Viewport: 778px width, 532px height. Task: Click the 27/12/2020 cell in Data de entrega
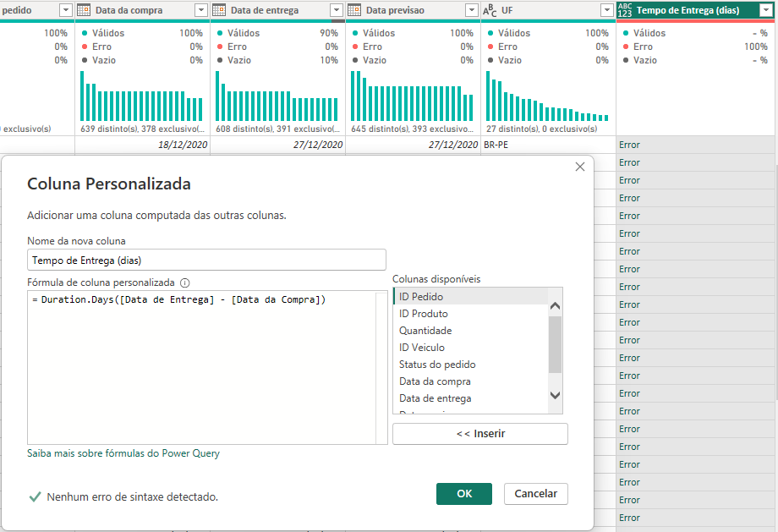click(278, 145)
